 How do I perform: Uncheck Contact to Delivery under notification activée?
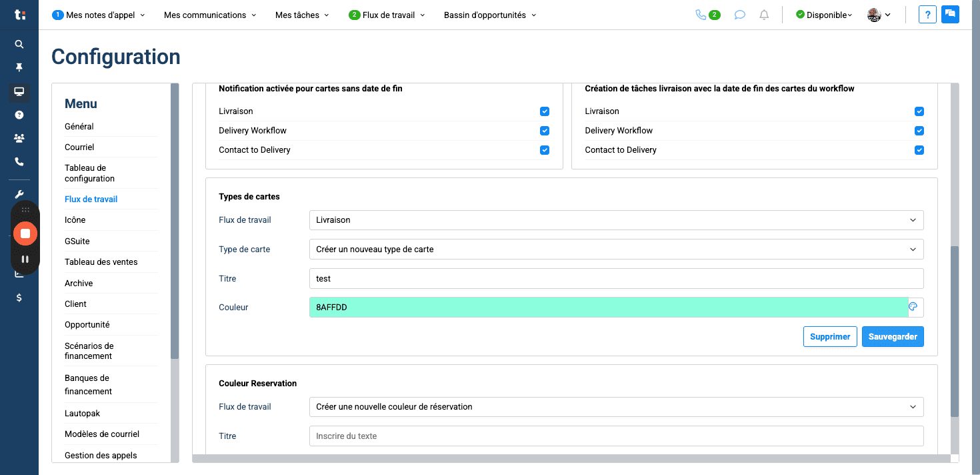(545, 150)
